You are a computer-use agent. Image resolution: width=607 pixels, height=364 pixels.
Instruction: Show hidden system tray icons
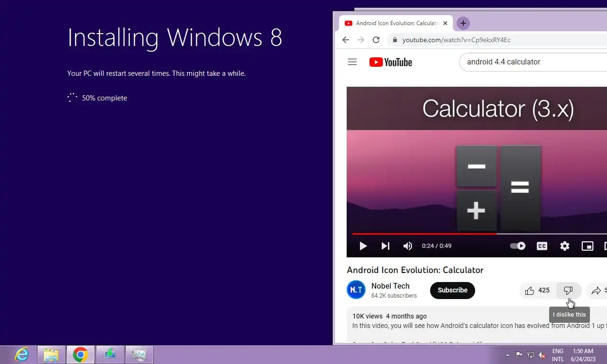point(508,355)
